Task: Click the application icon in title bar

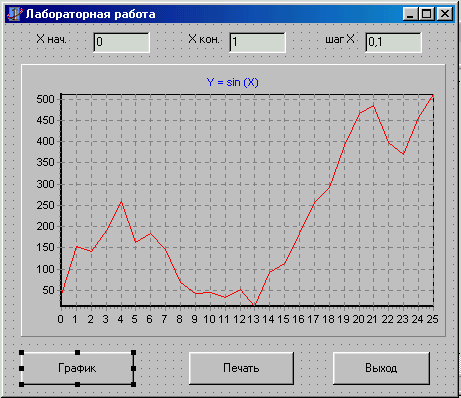Action: (14, 14)
